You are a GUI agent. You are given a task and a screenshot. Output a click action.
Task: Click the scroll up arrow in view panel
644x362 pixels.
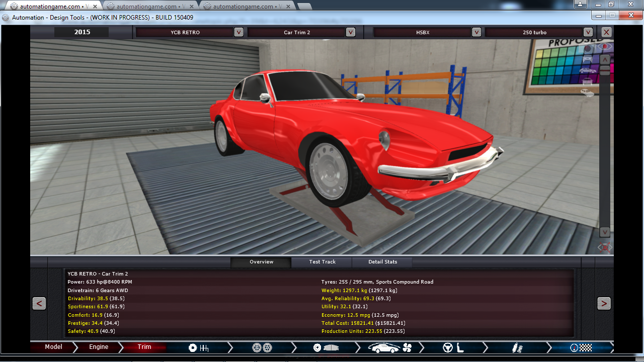point(605,59)
